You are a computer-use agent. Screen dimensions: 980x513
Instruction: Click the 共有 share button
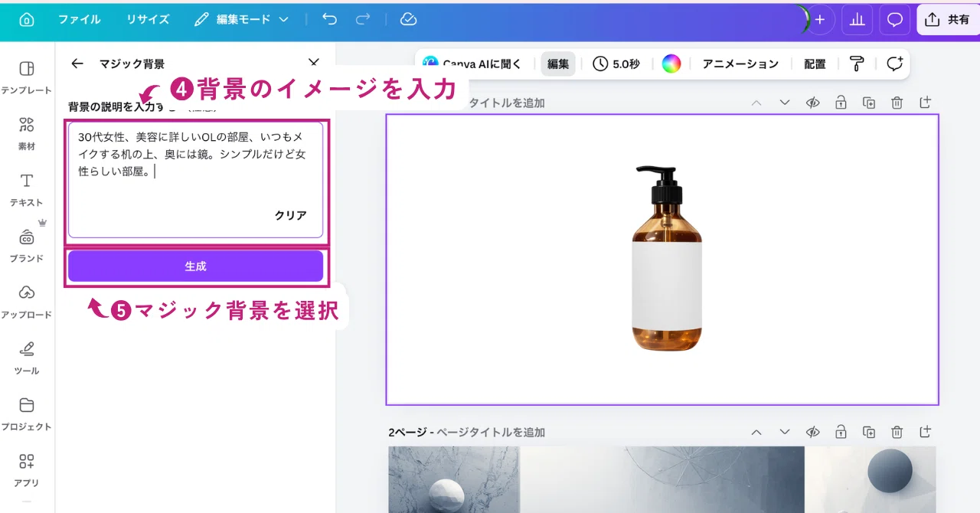(948, 20)
